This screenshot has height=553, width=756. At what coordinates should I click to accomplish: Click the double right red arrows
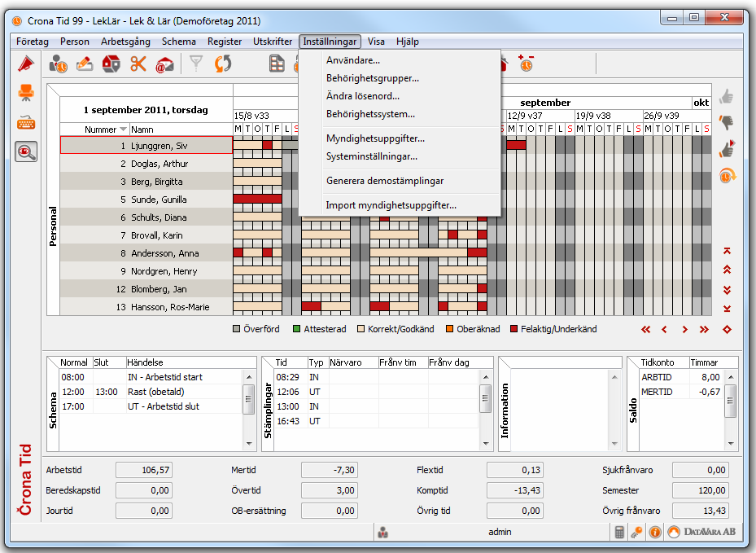click(705, 330)
